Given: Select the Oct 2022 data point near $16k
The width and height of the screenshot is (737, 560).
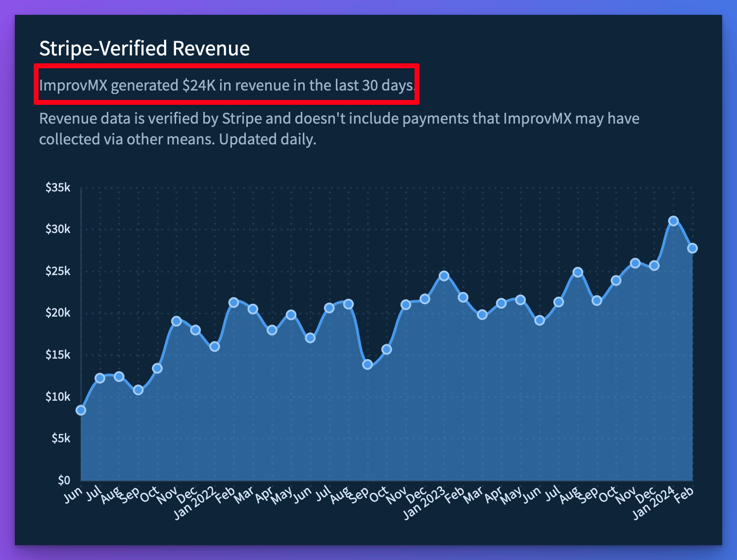Looking at the screenshot, I should (387, 349).
